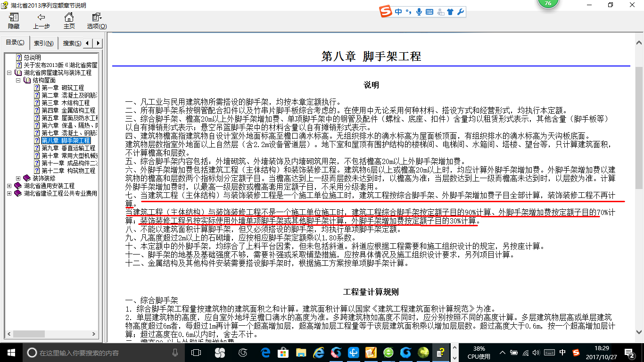Open the Windows Start menu
Image resolution: width=644 pixels, height=362 pixels.
point(11,353)
